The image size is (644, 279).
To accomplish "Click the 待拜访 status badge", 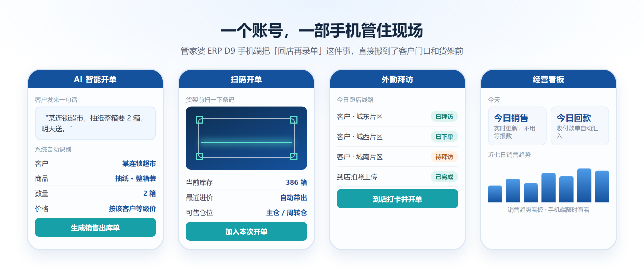I will [444, 157].
